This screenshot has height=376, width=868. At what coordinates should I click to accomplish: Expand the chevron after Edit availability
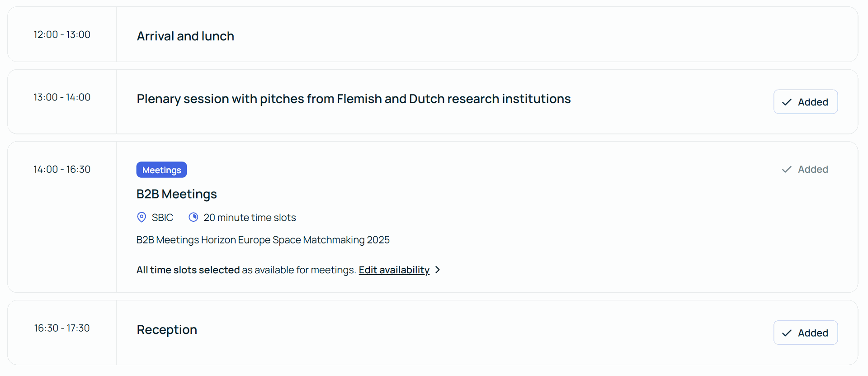click(x=438, y=270)
